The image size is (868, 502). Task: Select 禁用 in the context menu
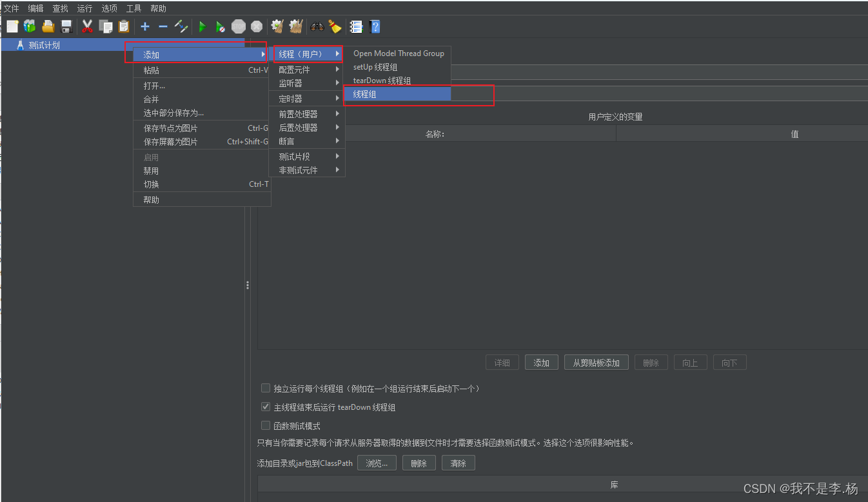202,171
